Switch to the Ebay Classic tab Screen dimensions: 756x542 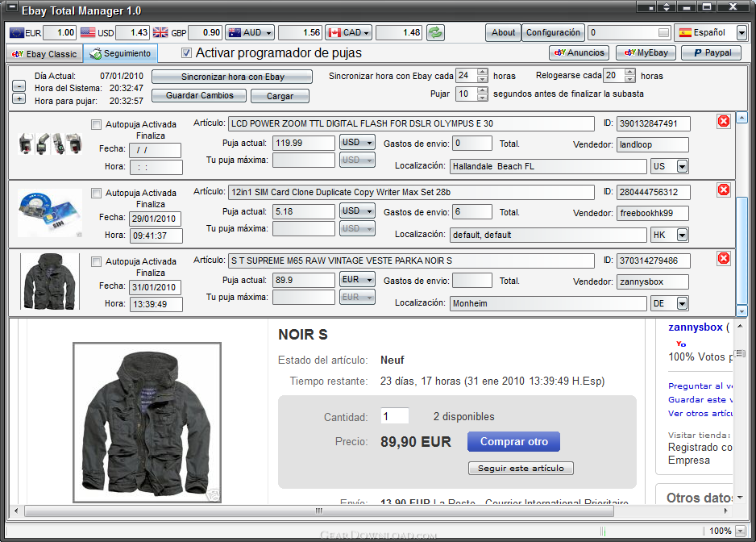pyautogui.click(x=44, y=54)
